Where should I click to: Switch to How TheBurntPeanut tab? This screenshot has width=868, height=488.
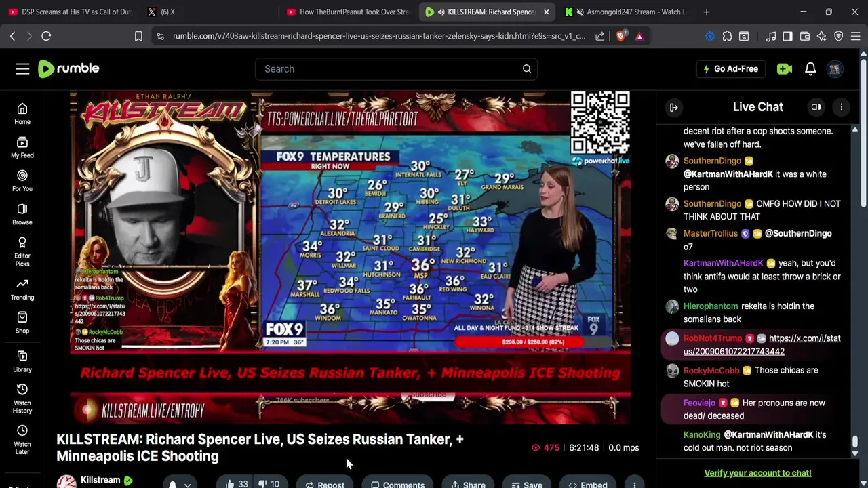pos(348,12)
